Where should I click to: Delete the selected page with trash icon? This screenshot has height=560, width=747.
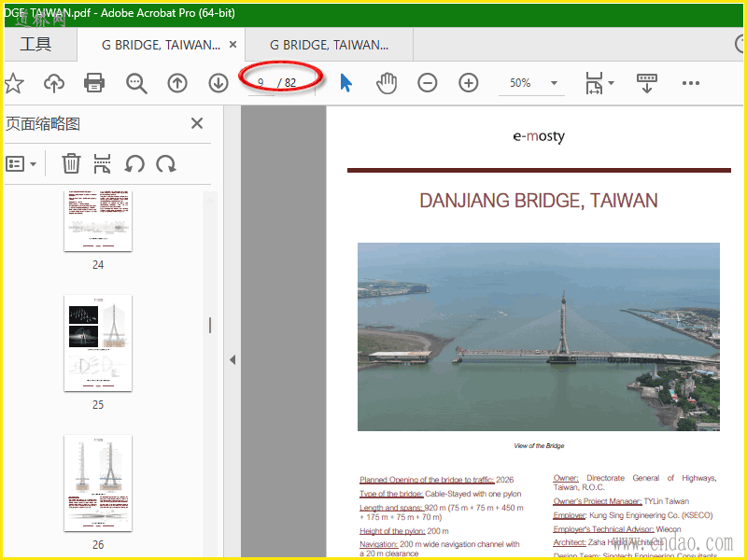[x=71, y=164]
